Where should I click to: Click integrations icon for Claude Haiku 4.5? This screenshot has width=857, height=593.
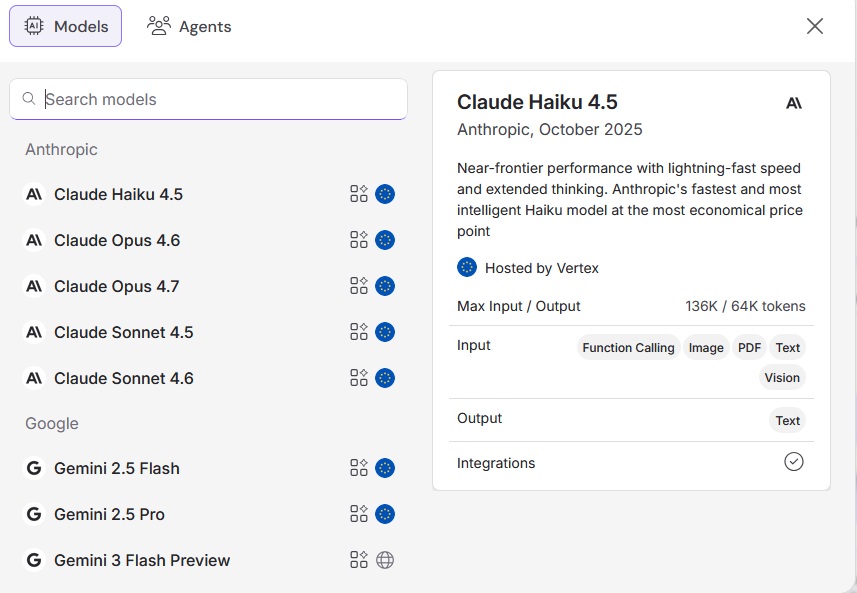359,193
